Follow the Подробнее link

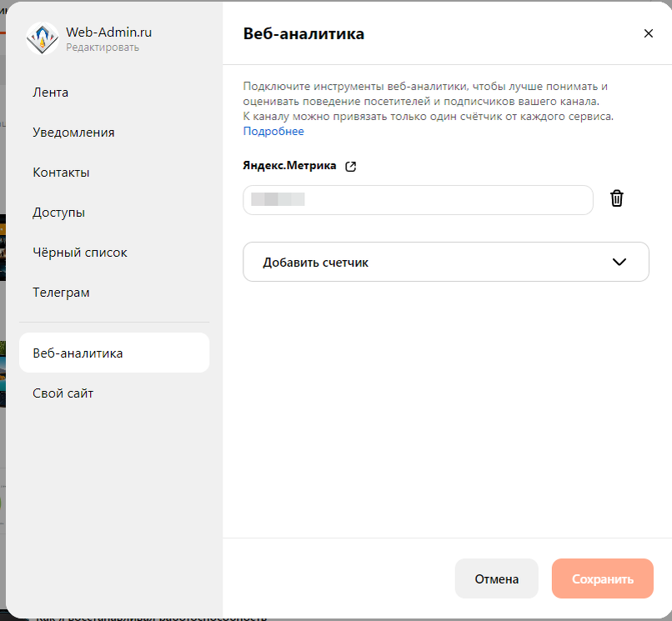tap(273, 131)
